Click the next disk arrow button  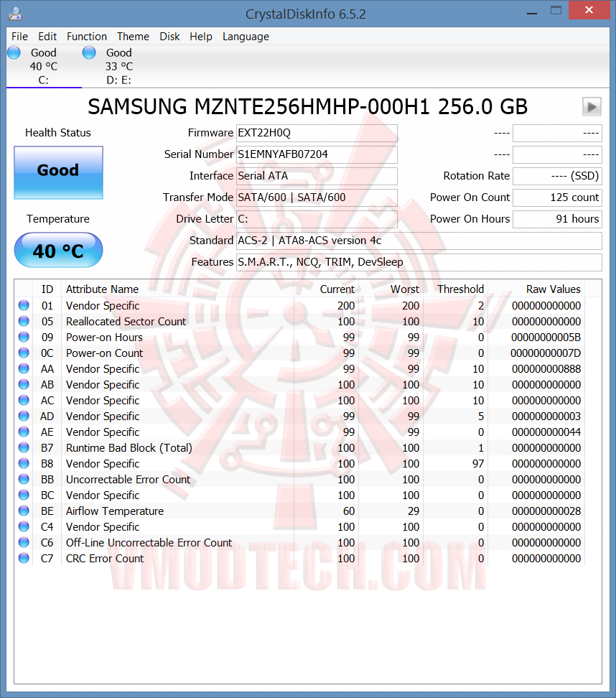592,107
